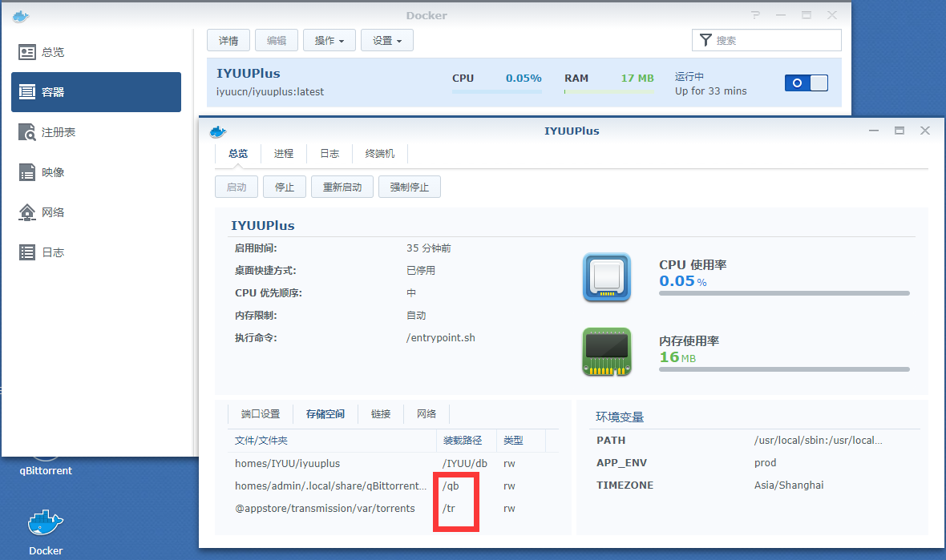The height and width of the screenshot is (560, 946).
Task: Click the 类型 column header
Action: [x=520, y=441]
